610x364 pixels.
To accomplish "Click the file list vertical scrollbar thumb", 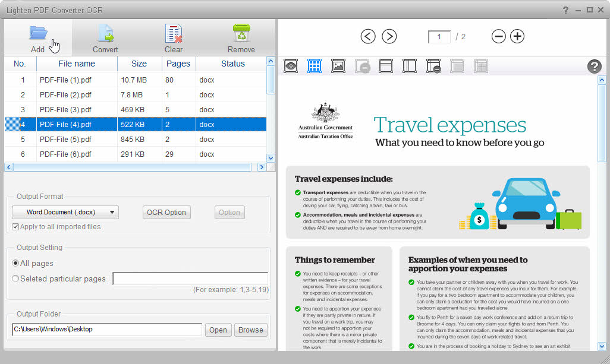I will click(x=271, y=80).
